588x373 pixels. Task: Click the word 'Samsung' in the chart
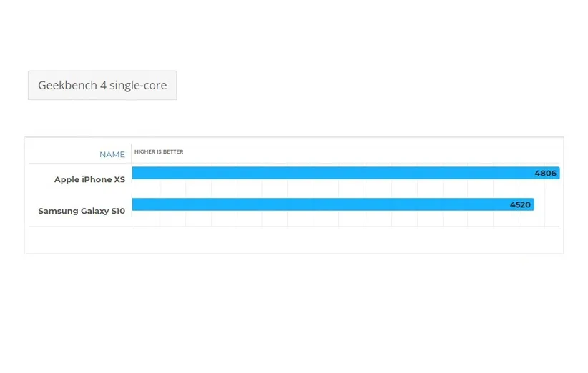click(x=57, y=211)
